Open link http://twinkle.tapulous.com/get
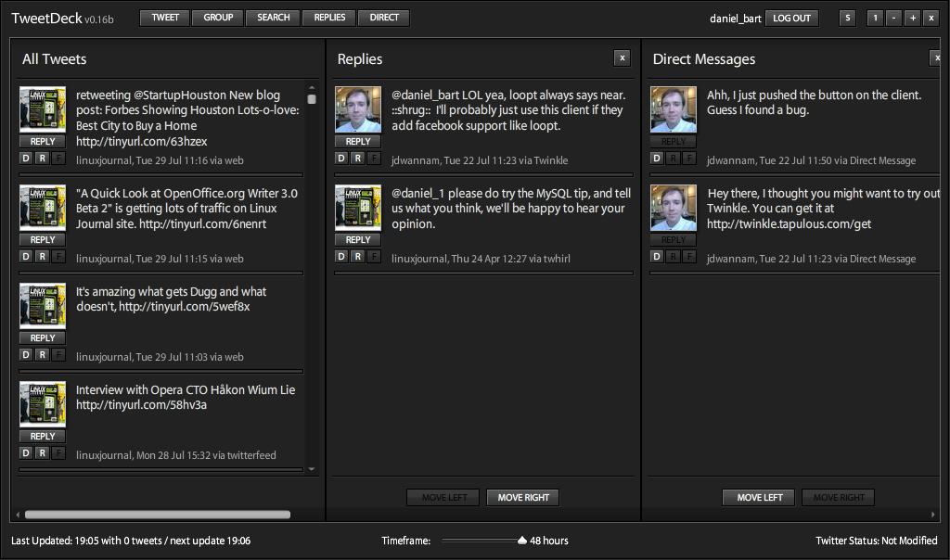950x560 pixels. (789, 224)
